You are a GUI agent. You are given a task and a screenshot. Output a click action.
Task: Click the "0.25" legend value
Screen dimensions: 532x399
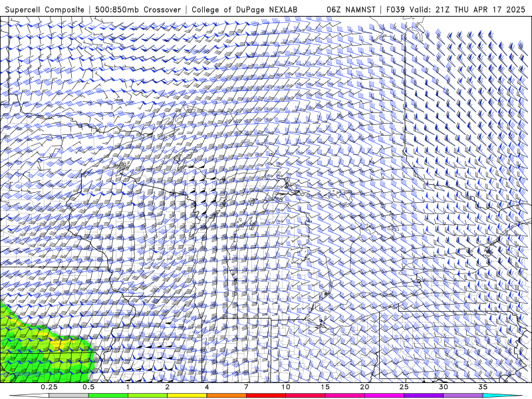pos(49,387)
